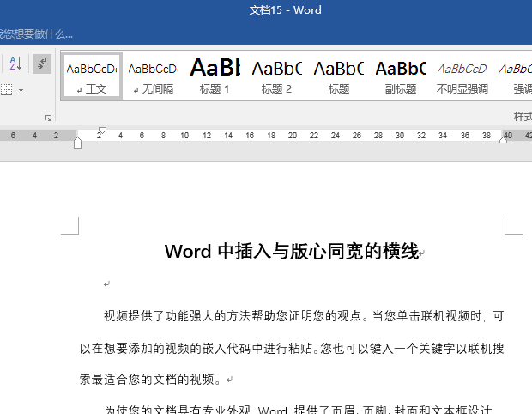Click the right indent marker on ruler
The height and width of the screenshot is (414, 532).
pyautogui.click(x=503, y=140)
